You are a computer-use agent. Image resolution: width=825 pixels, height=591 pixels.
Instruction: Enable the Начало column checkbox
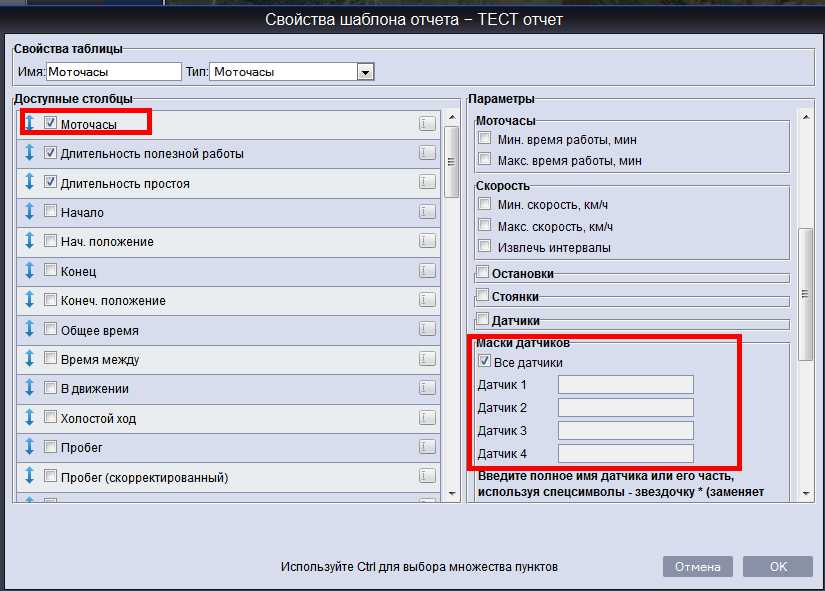[50, 211]
